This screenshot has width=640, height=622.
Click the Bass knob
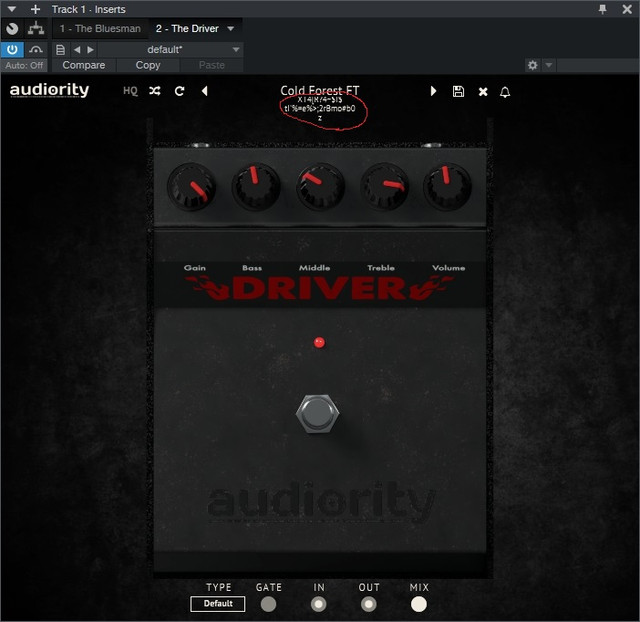(x=256, y=187)
